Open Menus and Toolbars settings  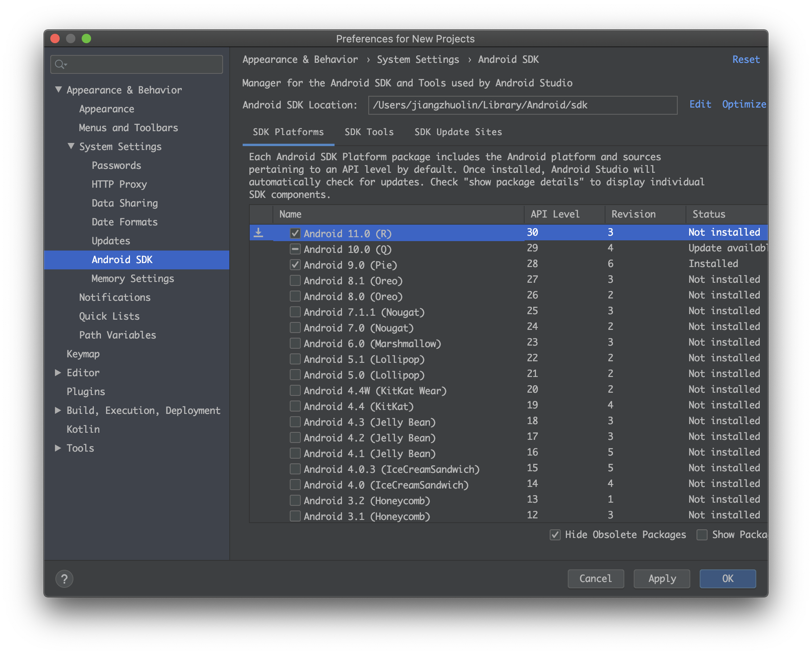pos(128,128)
